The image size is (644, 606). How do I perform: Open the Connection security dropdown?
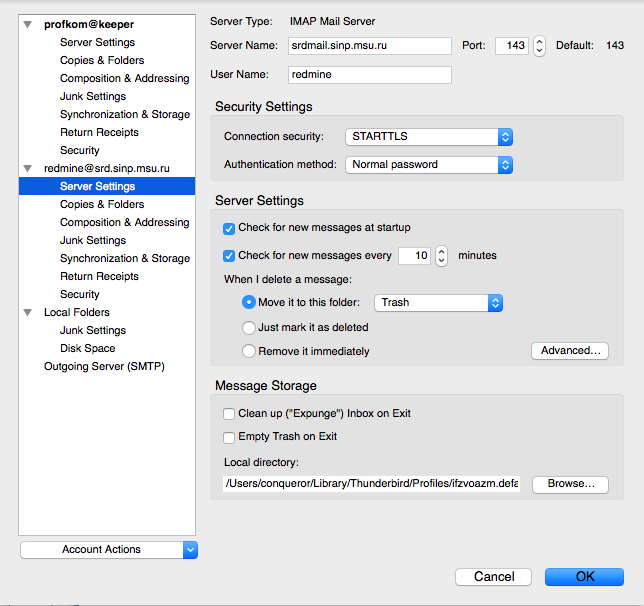click(428, 137)
